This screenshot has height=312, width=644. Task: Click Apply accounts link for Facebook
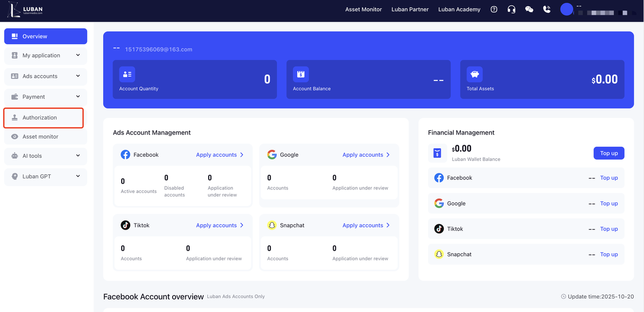pyautogui.click(x=216, y=155)
